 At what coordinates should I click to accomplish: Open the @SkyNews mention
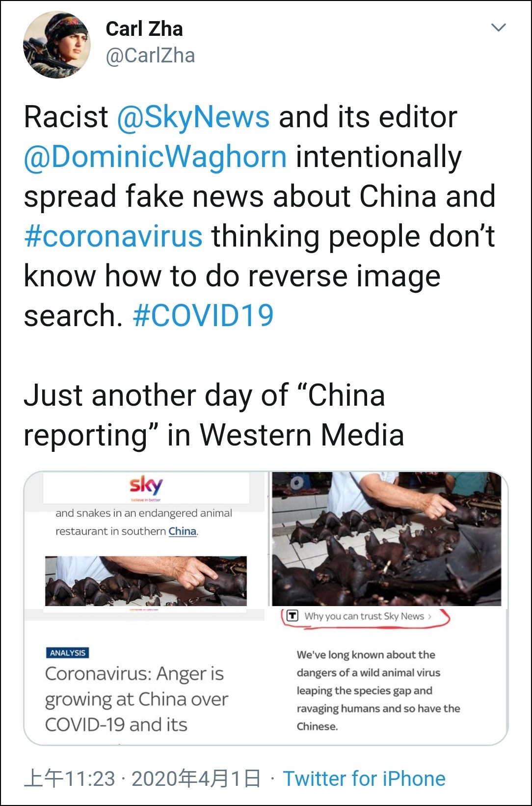coord(193,117)
